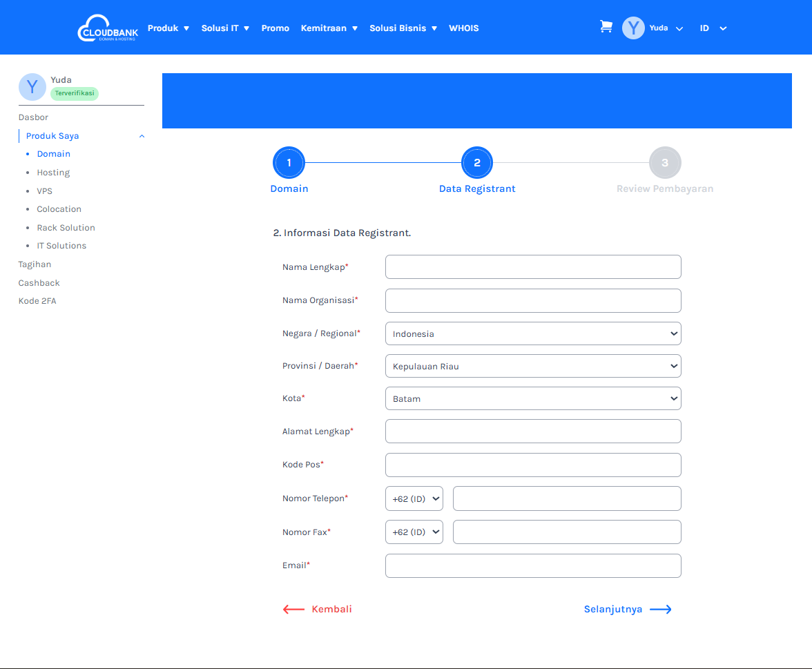
Task: Click the Email input field
Action: (532, 565)
